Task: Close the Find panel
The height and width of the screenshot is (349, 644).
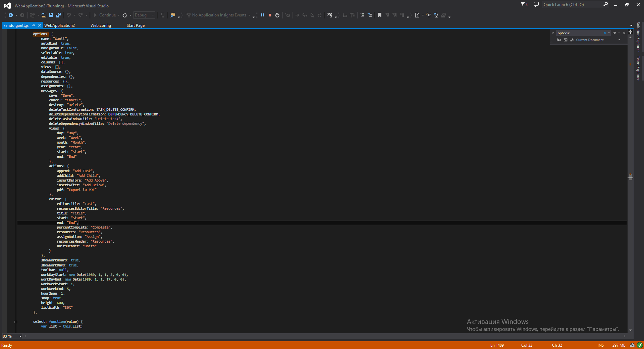Action: click(624, 33)
